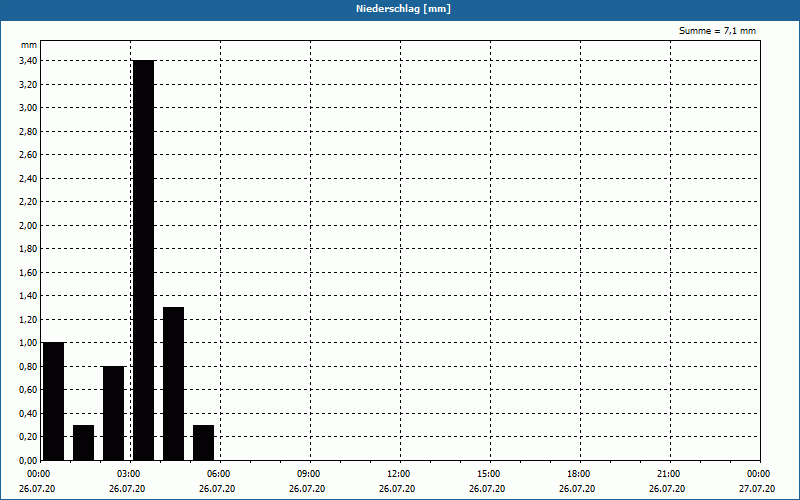
Task: Click the "1,40" y-axis label
Action: 28,296
